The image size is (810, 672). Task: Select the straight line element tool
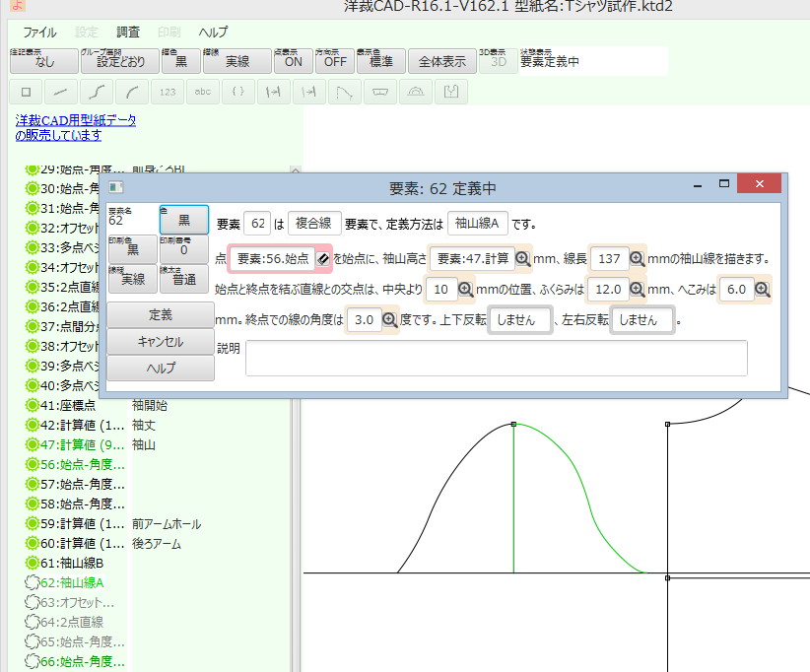click(61, 92)
